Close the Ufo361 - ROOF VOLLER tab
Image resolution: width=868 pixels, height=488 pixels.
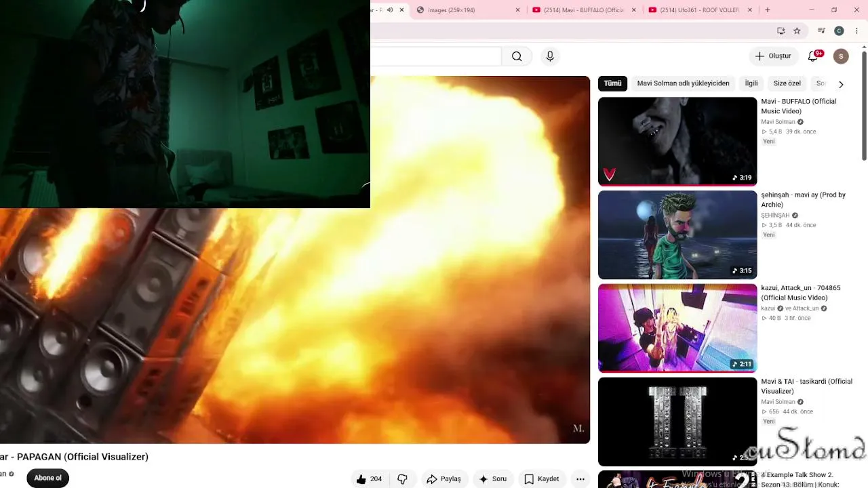click(x=750, y=10)
